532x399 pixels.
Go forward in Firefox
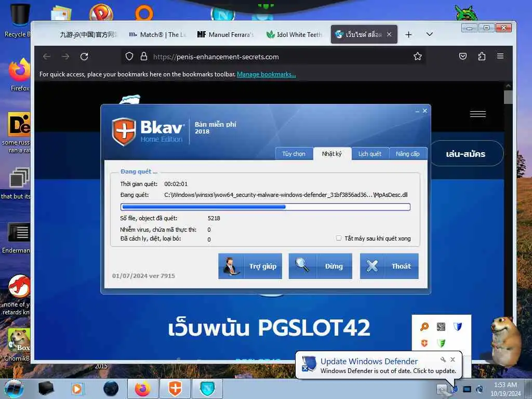tap(65, 56)
